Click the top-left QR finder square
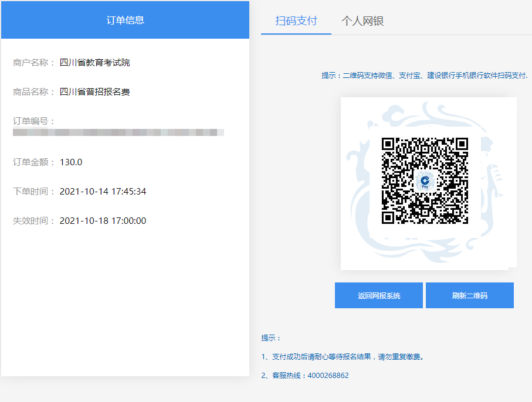This screenshot has height=402, width=532. click(388, 144)
